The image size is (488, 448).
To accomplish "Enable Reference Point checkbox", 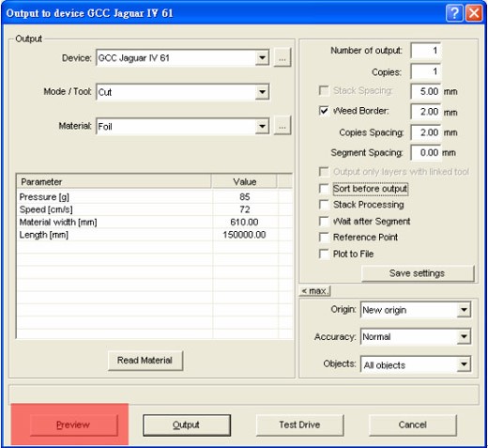I will click(324, 237).
